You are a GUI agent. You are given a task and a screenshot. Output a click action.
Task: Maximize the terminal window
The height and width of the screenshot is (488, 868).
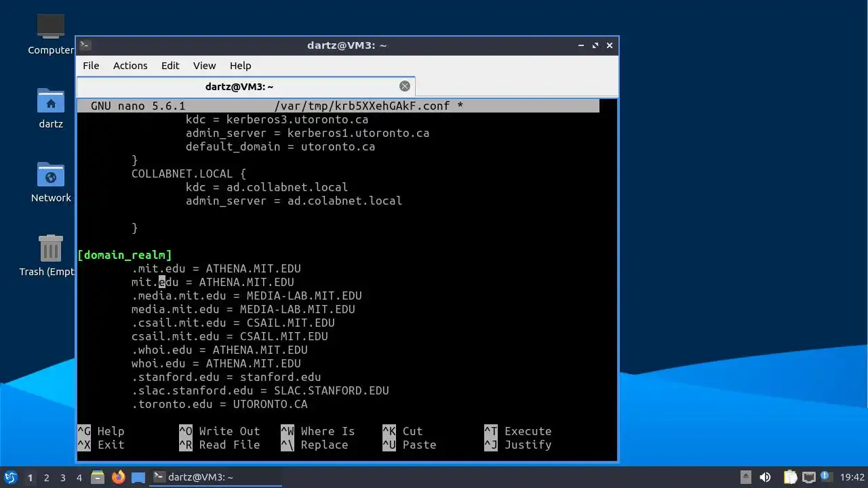pos(595,45)
